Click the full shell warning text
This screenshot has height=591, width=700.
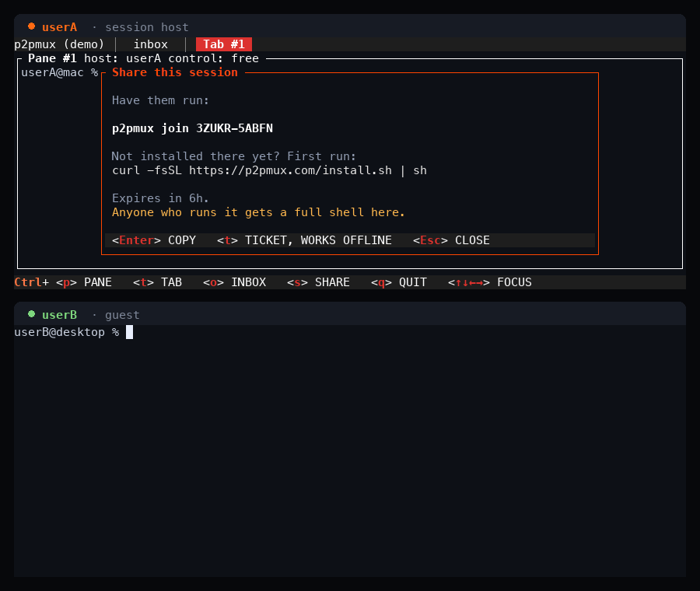(258, 212)
